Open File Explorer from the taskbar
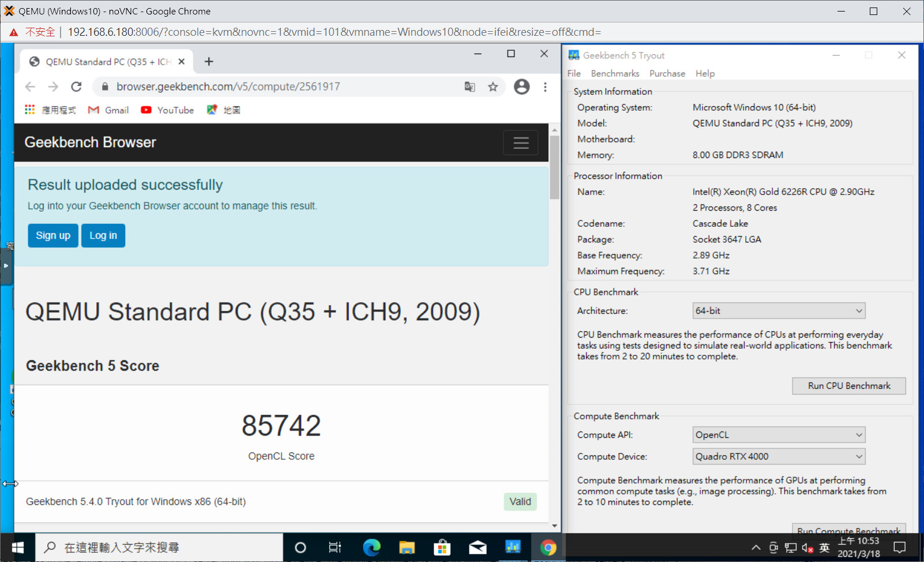The image size is (924, 562). (x=407, y=547)
